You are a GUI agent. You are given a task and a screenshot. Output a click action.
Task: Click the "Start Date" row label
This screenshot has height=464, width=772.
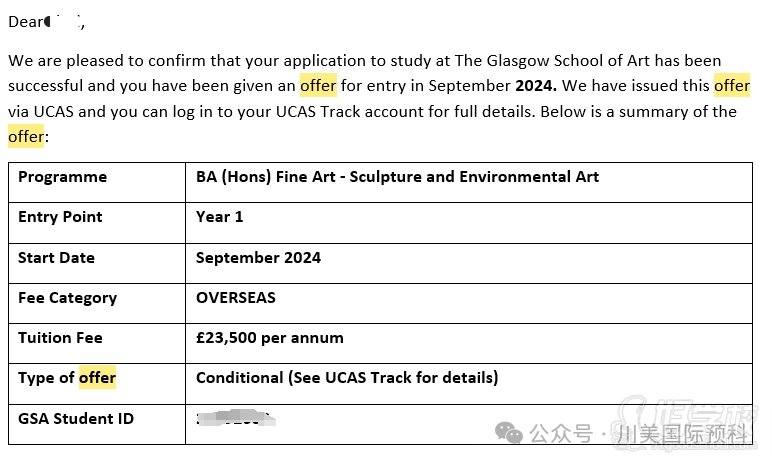click(56, 258)
